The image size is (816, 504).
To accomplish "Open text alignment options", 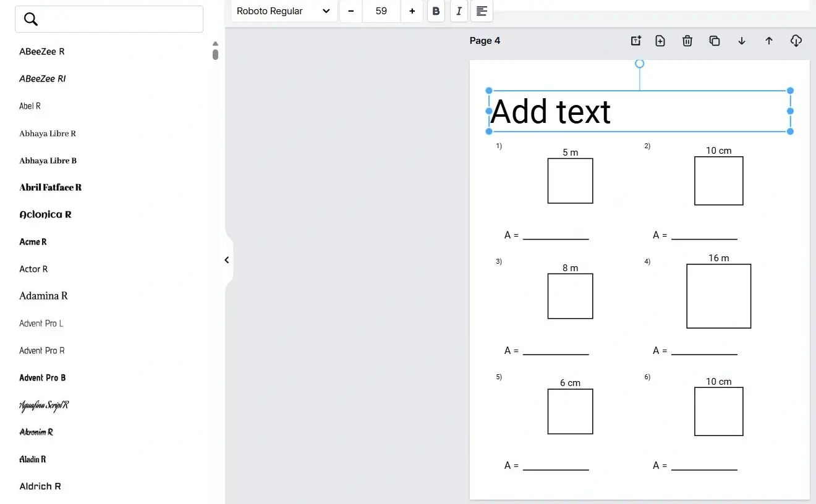I will 482,11.
